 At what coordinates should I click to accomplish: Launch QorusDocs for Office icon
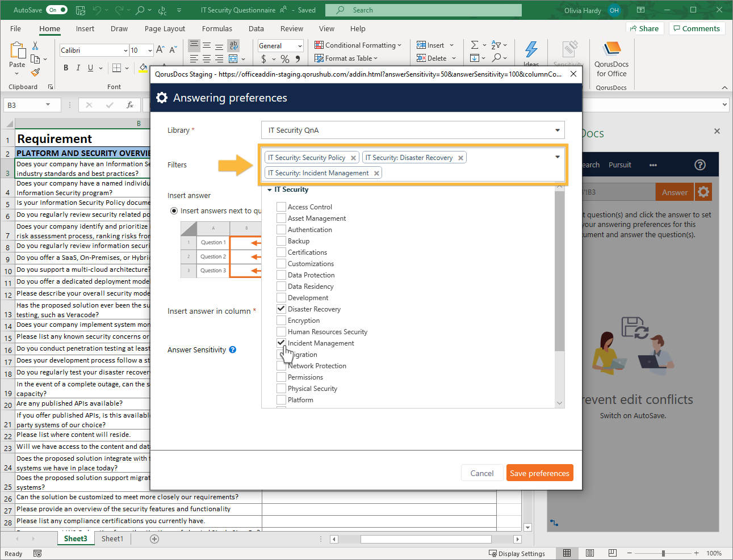[x=611, y=50]
